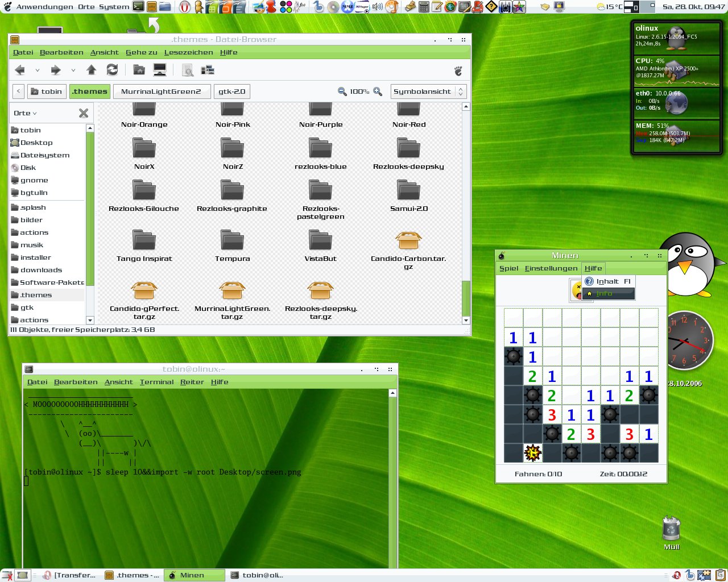Open the Symbolansicht view selector
The width and height of the screenshot is (728, 582).
pyautogui.click(x=429, y=92)
